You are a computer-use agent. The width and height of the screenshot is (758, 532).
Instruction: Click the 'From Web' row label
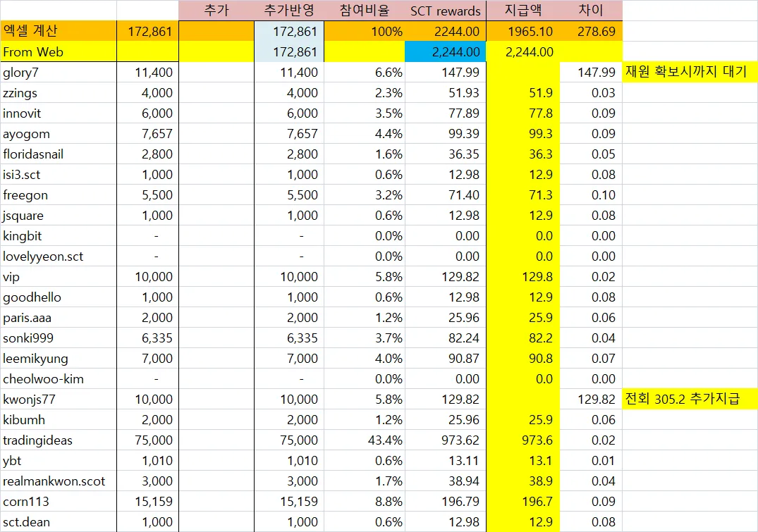58,51
